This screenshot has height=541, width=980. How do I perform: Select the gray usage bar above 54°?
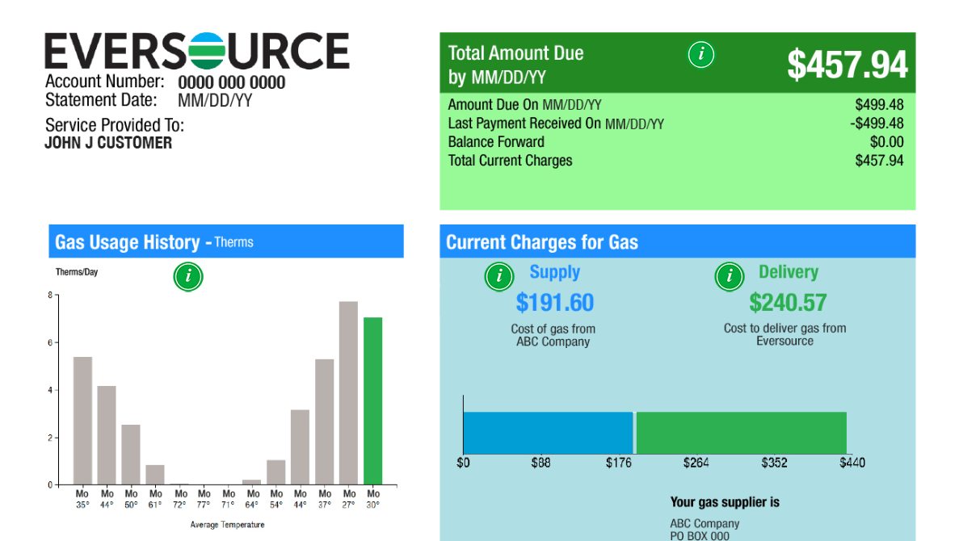(x=276, y=472)
